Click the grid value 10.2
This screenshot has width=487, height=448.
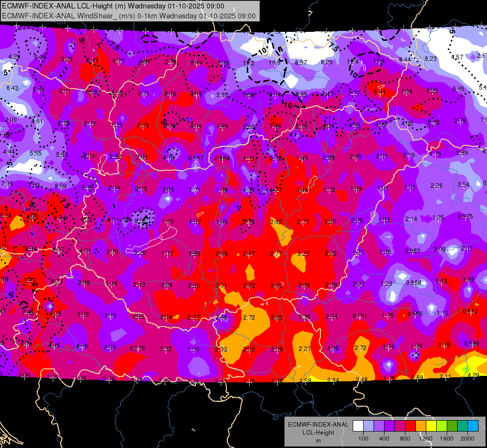tap(248, 63)
